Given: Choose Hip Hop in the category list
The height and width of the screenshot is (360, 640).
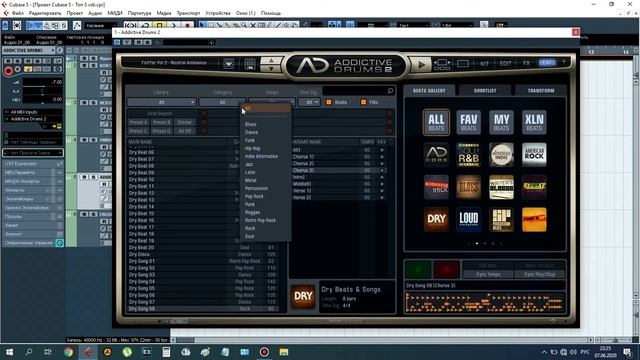Looking at the screenshot, I should click(265, 148).
